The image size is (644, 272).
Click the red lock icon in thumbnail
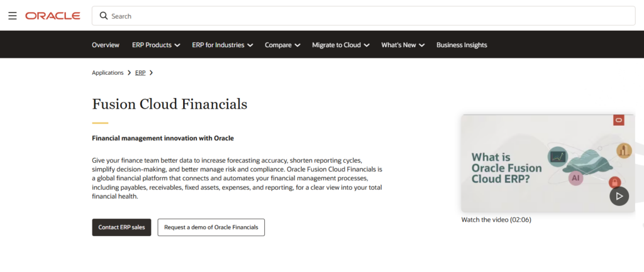pyautogui.click(x=614, y=183)
